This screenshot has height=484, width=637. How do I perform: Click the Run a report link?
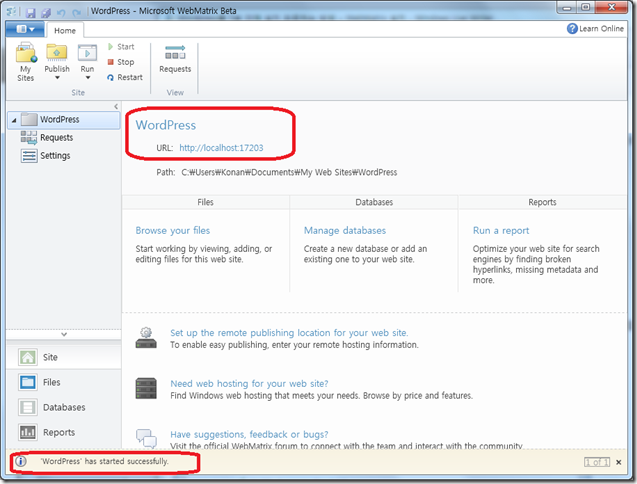tap(501, 230)
